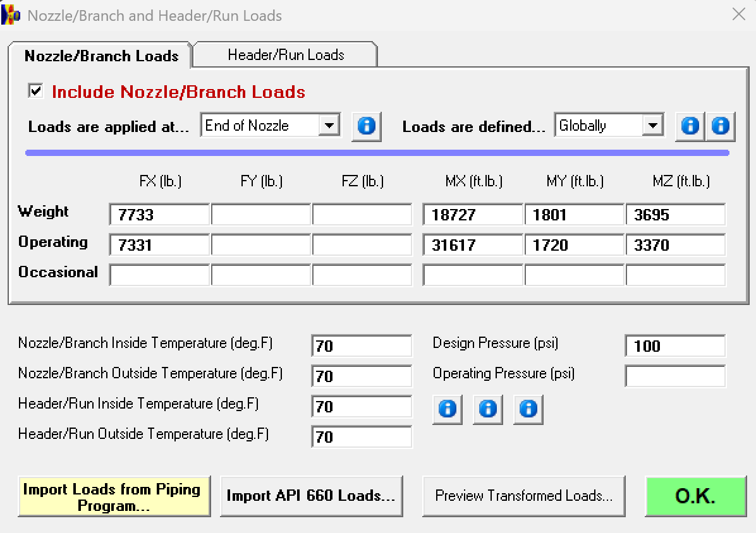Click the middle info icon below Operating Pressure
Image resolution: width=756 pixels, height=533 pixels.
(x=487, y=409)
